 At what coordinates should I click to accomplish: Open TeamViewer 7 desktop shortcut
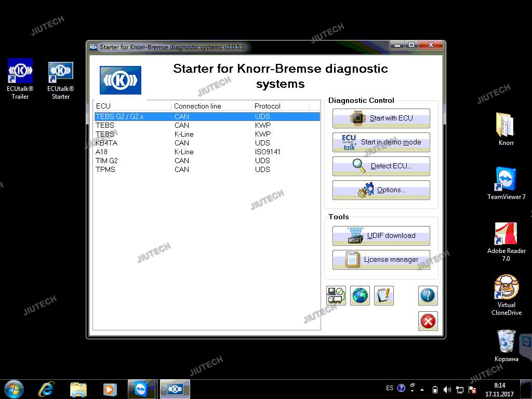point(506,183)
